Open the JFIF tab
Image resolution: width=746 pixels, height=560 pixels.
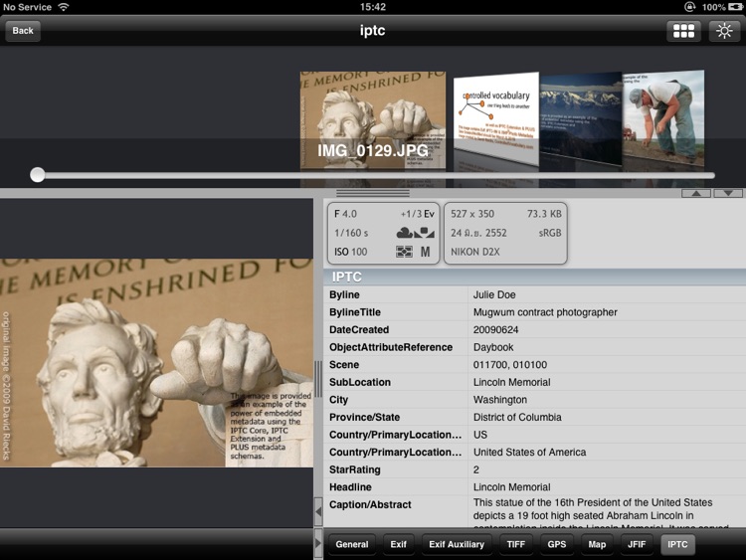[637, 544]
